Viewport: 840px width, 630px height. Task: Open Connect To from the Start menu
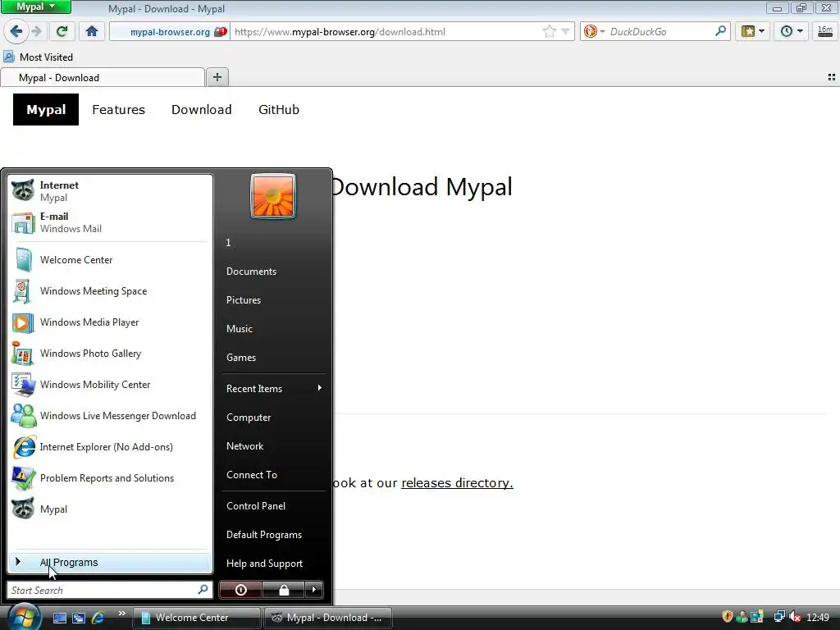point(273,475)
